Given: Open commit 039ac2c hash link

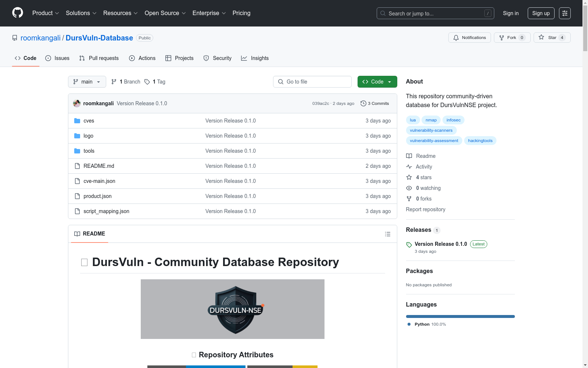Looking at the screenshot, I should coord(321,103).
